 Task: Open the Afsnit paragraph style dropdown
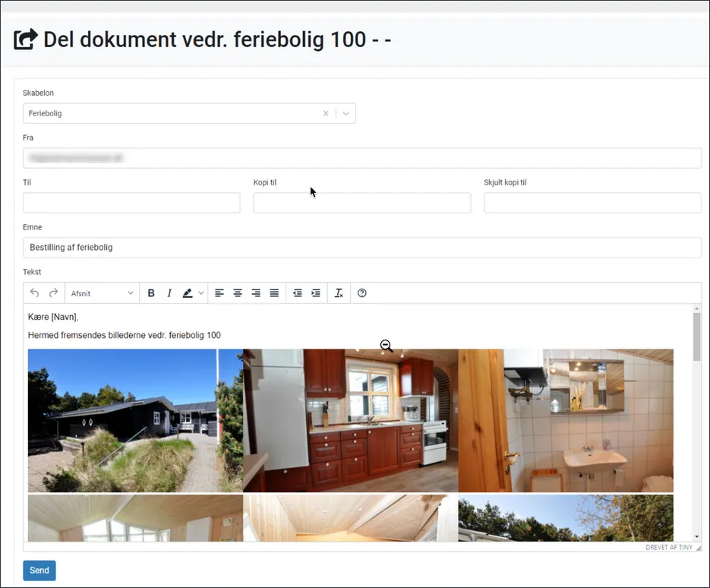click(102, 293)
